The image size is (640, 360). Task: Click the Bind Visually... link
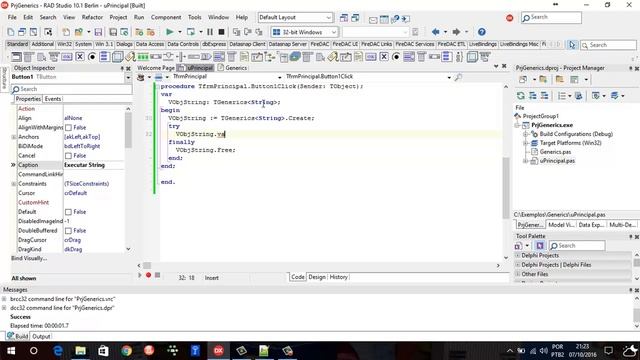[x=29, y=258]
